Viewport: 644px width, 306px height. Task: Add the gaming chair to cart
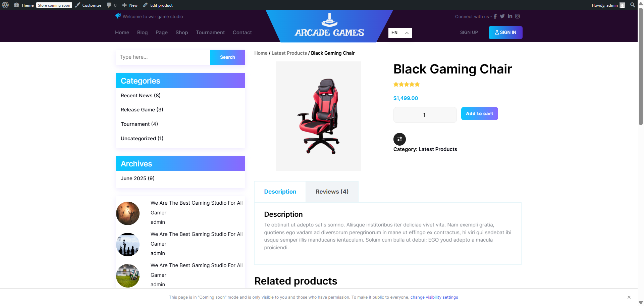point(479,113)
